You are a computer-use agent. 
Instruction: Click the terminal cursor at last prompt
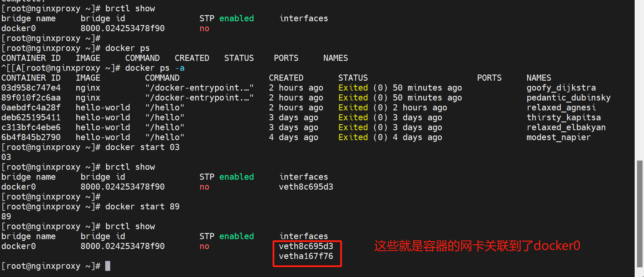[x=108, y=266]
